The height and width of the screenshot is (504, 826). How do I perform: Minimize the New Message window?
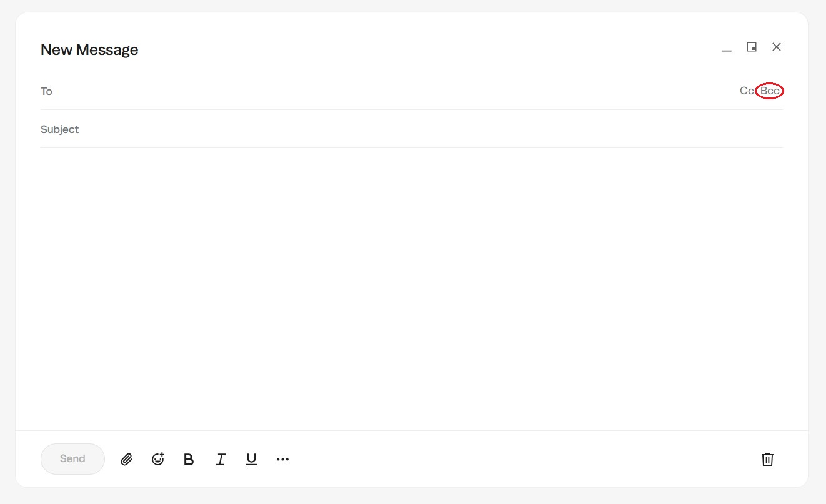[x=727, y=48]
